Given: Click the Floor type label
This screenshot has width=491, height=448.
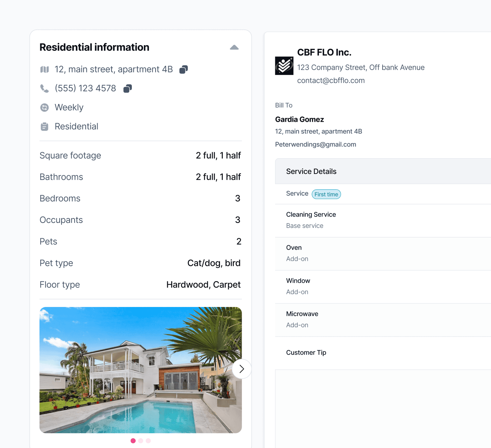Looking at the screenshot, I should pos(60,285).
